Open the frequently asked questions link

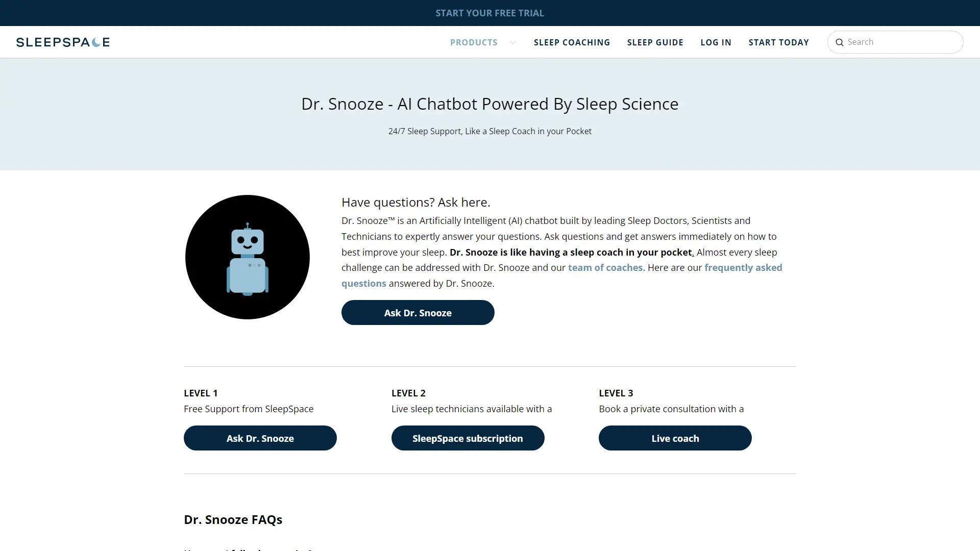(x=743, y=267)
